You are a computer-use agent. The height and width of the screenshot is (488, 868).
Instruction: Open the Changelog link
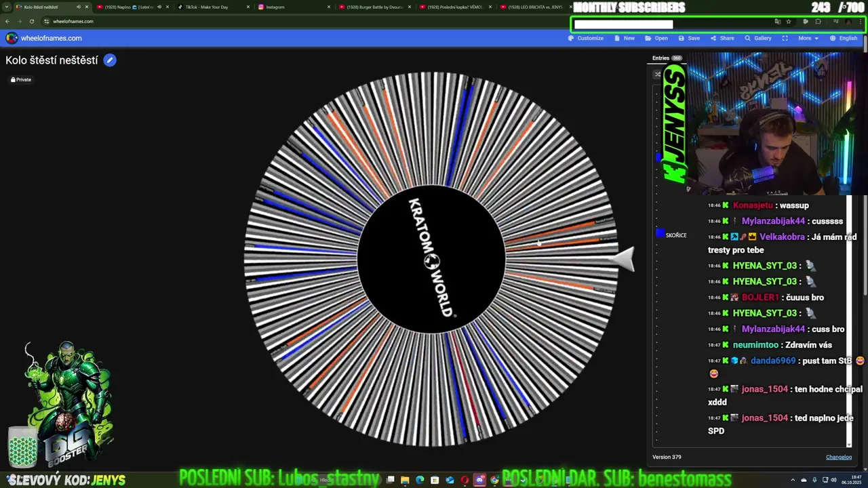[x=839, y=457]
